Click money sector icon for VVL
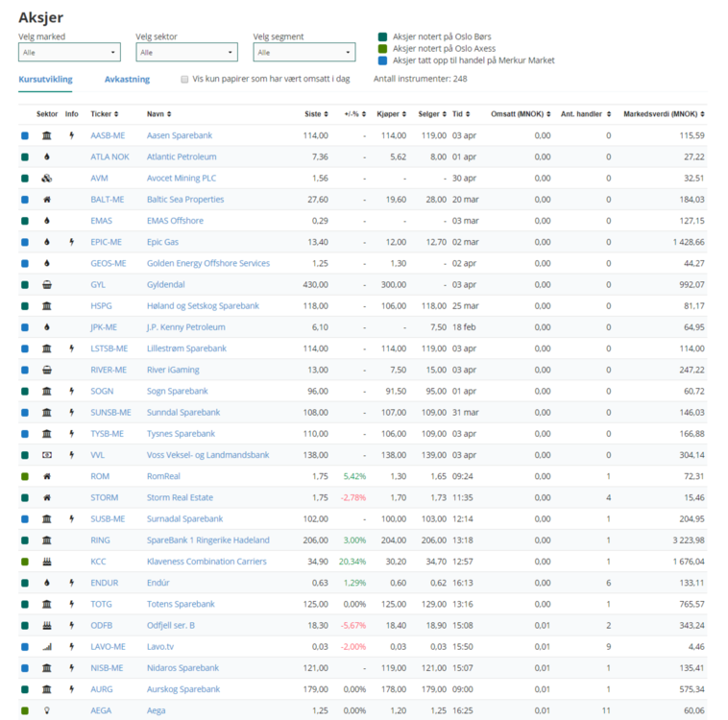Image resolution: width=728 pixels, height=720 pixels. 47,455
